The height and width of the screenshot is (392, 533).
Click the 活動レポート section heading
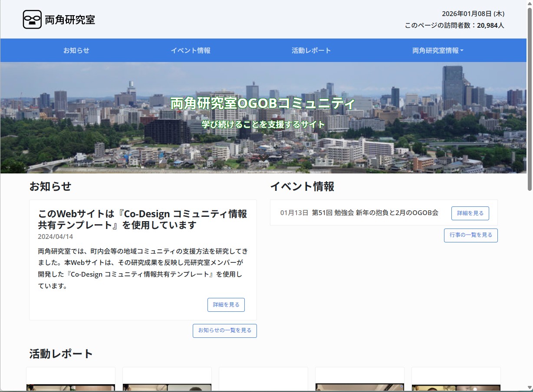pos(60,353)
